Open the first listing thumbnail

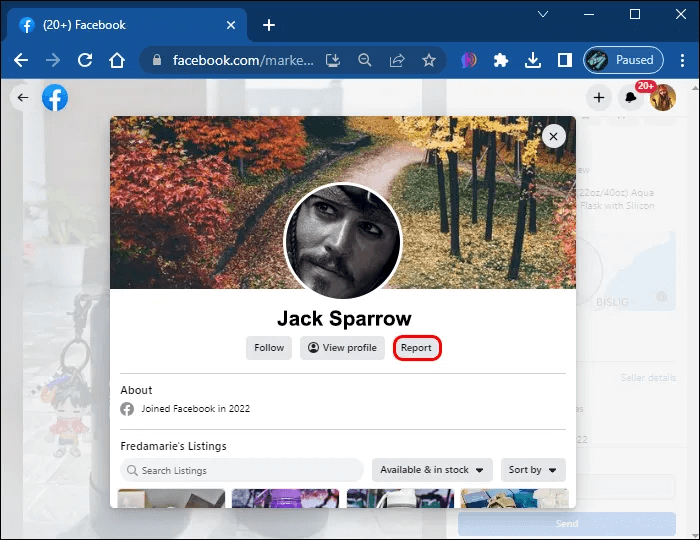pyautogui.click(x=171, y=498)
